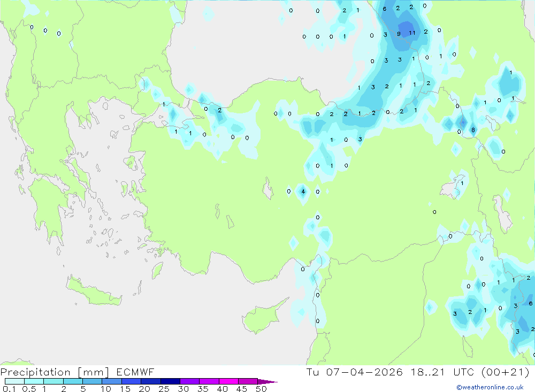Click the precipitation value '8' on the map
The width and height of the screenshot is (535, 392).
(473, 130)
